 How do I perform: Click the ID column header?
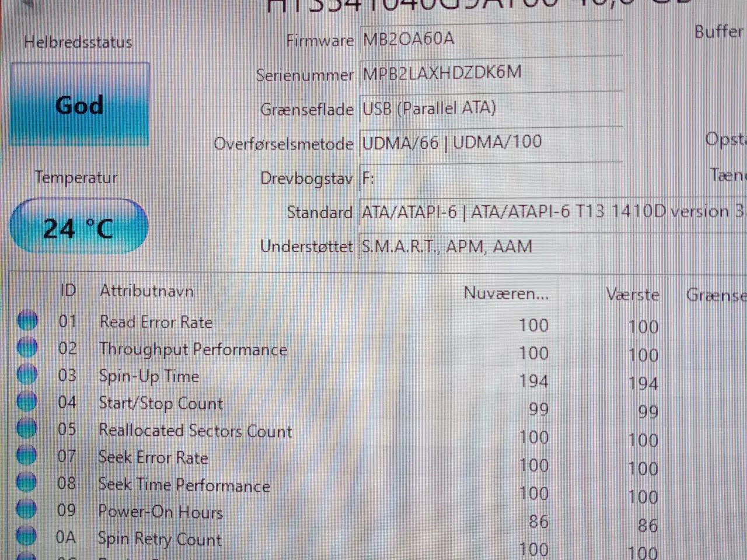(x=68, y=290)
